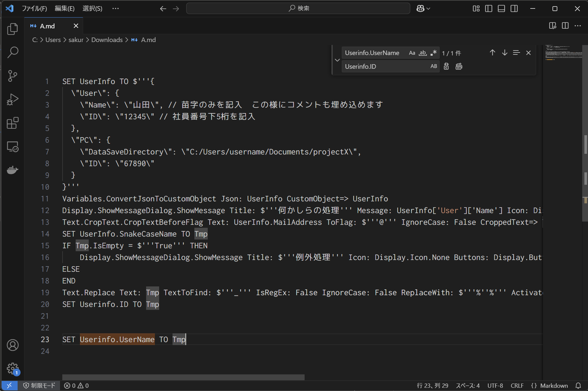Open the 編集(E) menu

point(65,8)
